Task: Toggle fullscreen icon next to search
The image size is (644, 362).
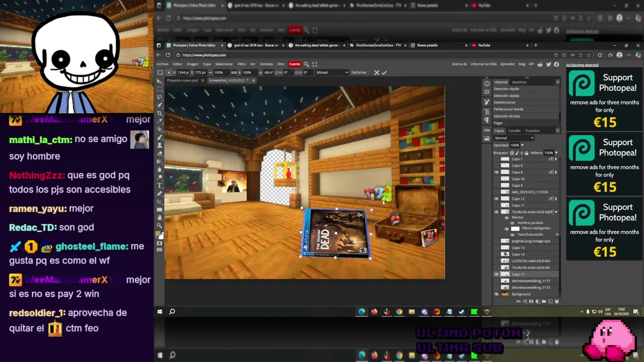Action: (x=314, y=64)
